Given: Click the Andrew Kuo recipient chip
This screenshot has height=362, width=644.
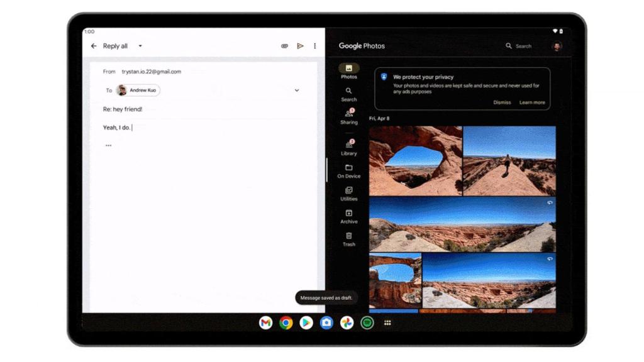Looking at the screenshot, I should [x=138, y=90].
